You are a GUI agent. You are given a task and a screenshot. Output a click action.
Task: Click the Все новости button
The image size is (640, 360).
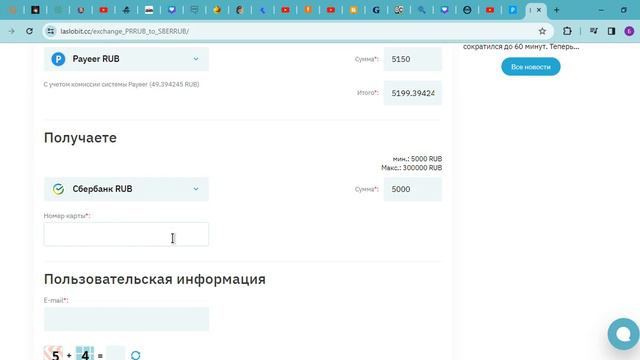(x=531, y=67)
